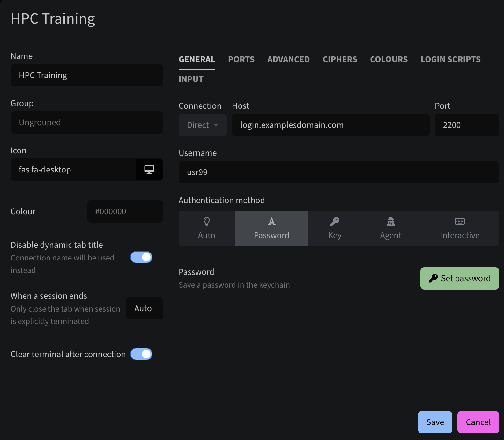Viewport: 504px width, 440px height.
Task: Open the Direct connection type dropdown
Action: [203, 125]
